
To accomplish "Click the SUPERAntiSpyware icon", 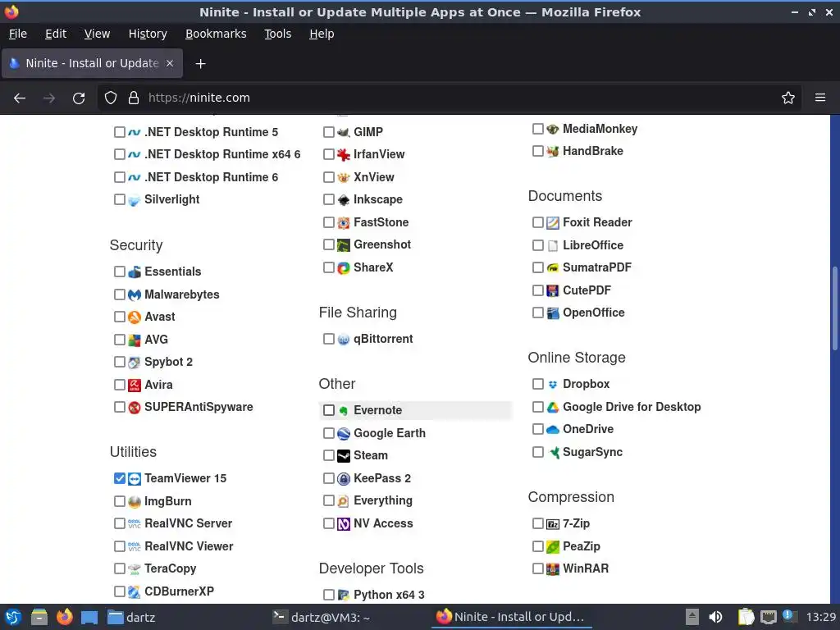I will point(135,408).
